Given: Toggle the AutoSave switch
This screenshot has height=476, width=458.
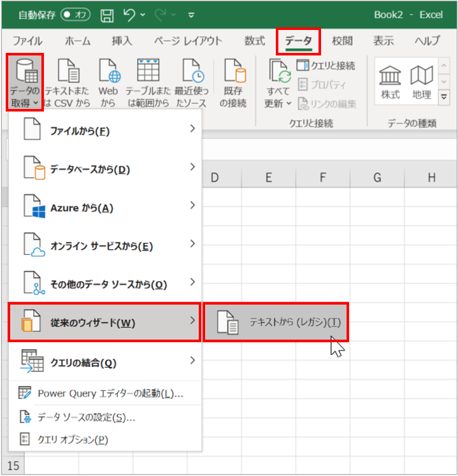Looking at the screenshot, I should [x=75, y=14].
